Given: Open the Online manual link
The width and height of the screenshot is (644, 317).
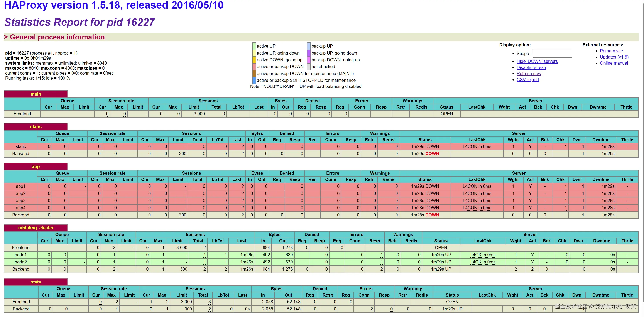Looking at the screenshot, I should [x=614, y=63].
